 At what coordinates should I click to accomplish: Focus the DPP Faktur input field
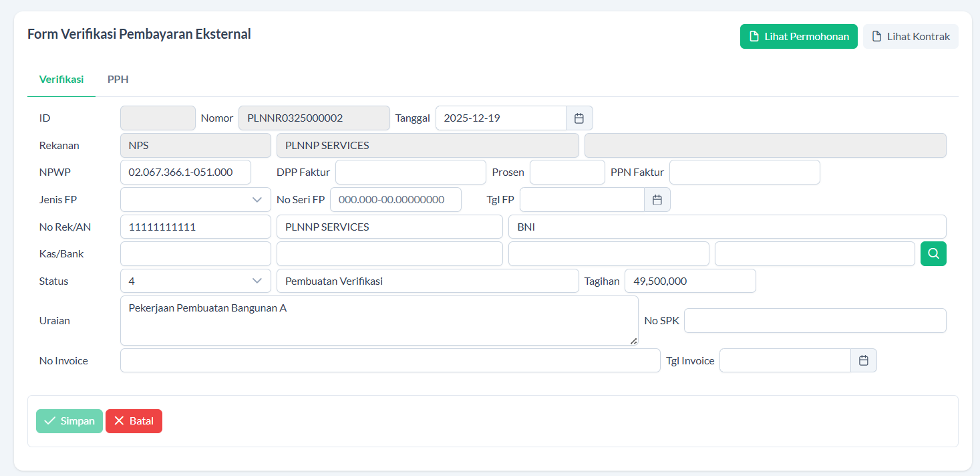point(410,172)
